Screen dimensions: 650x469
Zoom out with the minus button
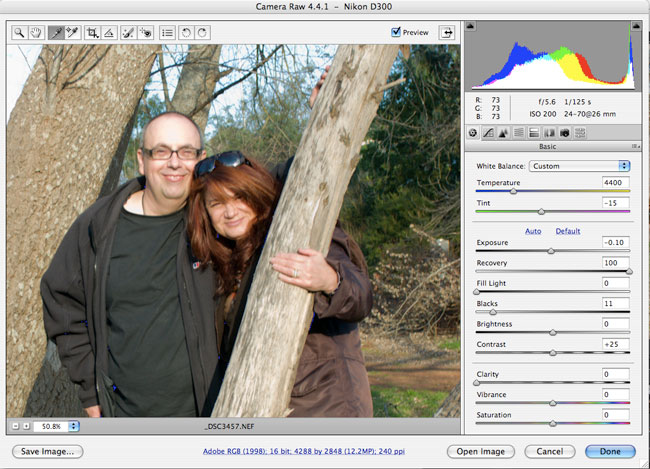pyautogui.click(x=16, y=426)
